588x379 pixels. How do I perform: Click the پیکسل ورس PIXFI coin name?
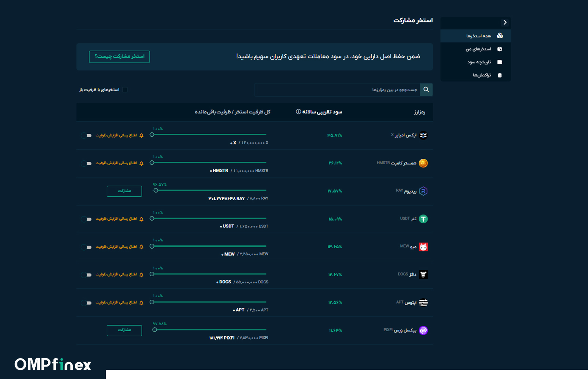coord(400,330)
